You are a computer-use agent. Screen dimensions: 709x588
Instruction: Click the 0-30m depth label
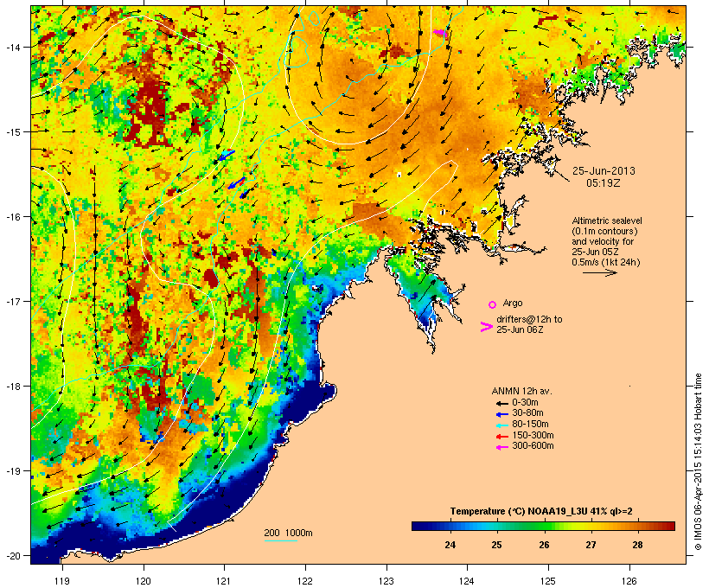pos(525,403)
